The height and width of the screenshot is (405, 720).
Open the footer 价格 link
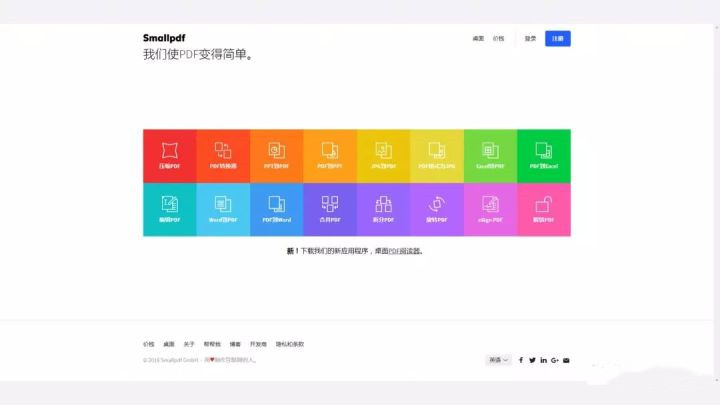pyautogui.click(x=148, y=344)
